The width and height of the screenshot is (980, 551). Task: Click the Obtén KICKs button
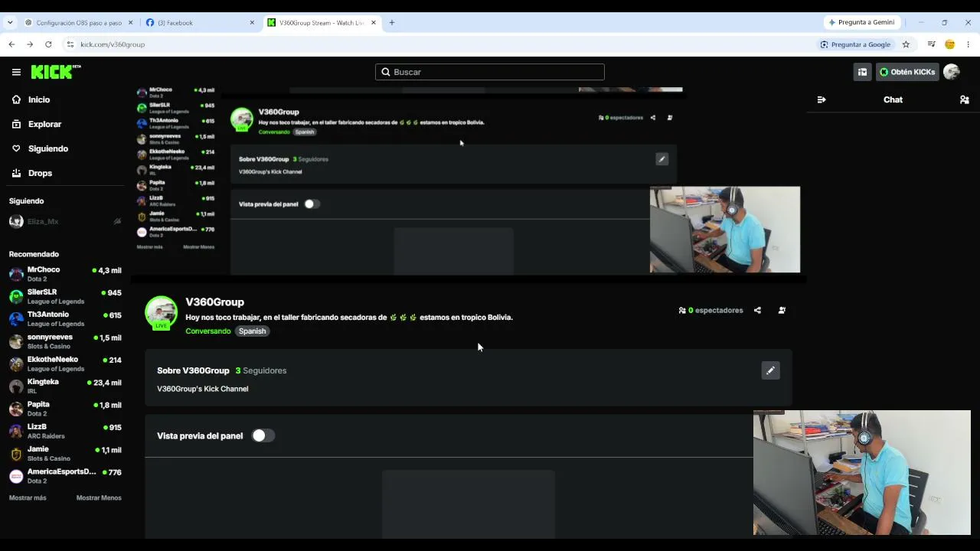click(x=907, y=72)
